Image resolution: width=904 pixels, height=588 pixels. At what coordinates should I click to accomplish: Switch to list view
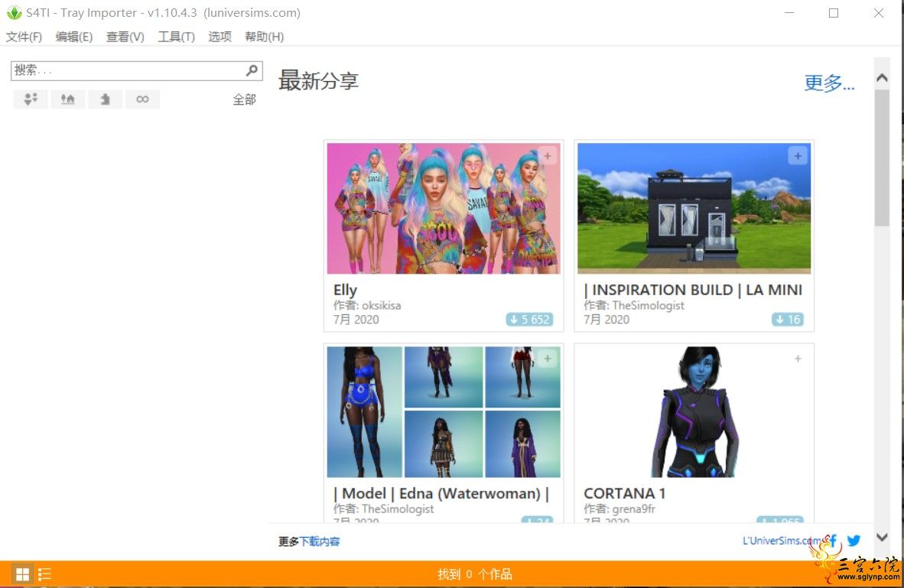tap(45, 574)
